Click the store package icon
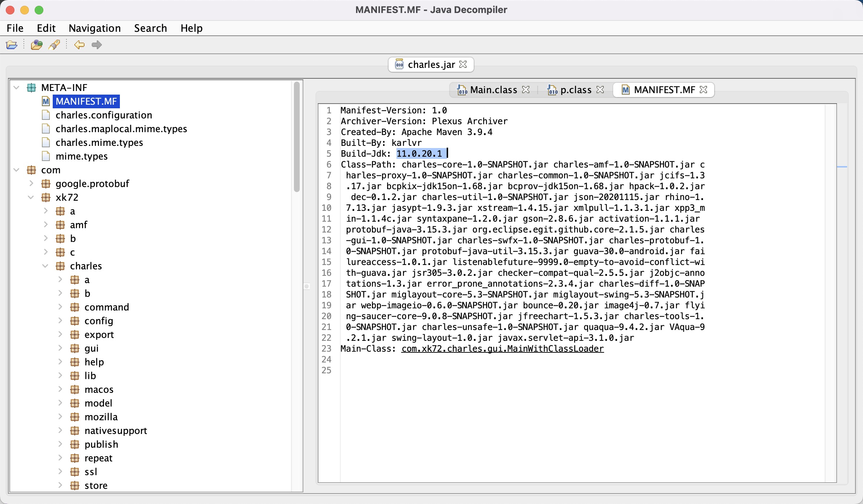The height and width of the screenshot is (504, 863). click(x=75, y=486)
